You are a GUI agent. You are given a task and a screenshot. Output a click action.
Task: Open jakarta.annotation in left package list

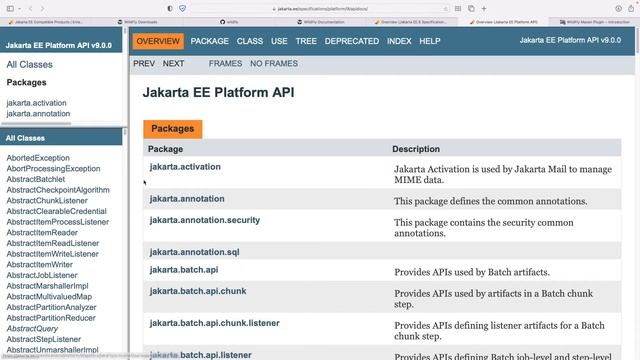(38, 113)
